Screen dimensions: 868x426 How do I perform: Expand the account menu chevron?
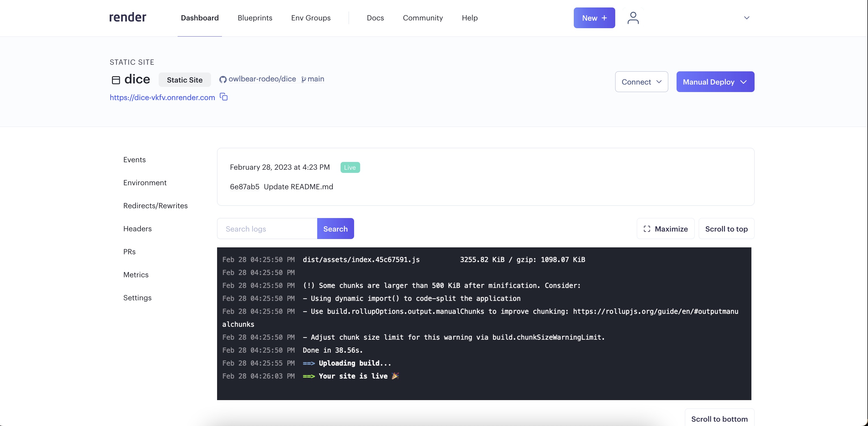[x=746, y=18]
